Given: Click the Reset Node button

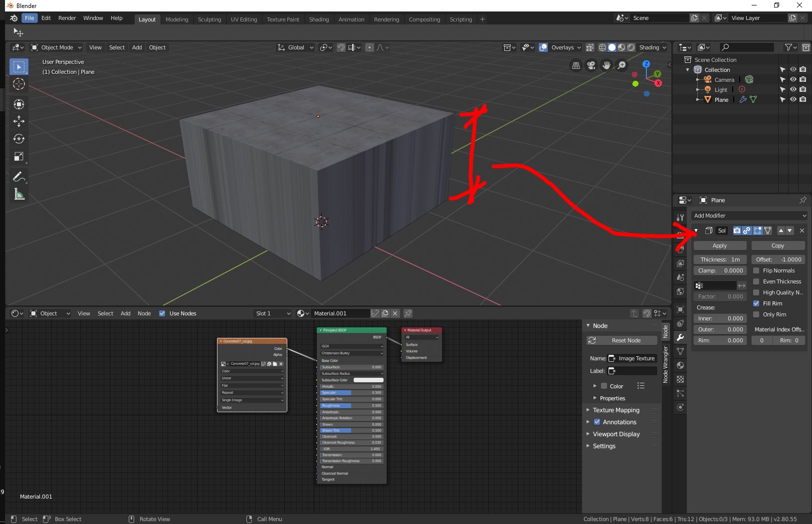Looking at the screenshot, I should [x=622, y=340].
